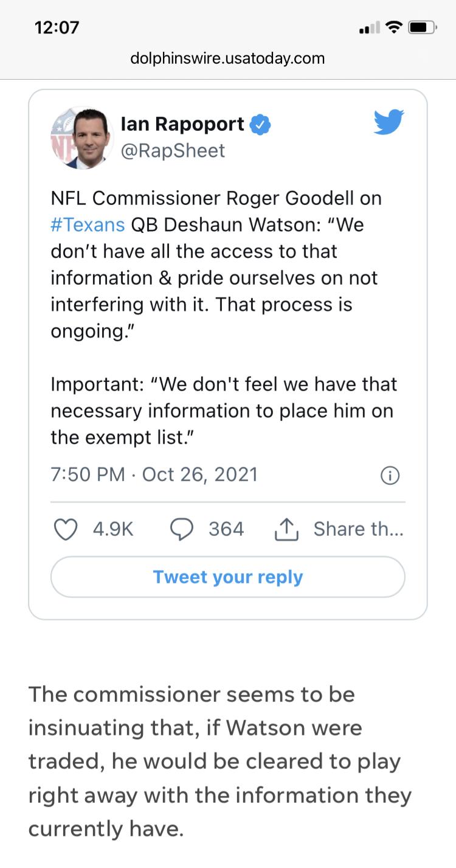This screenshot has width=456, height=868.
Task: Tap the 12:07 clock in status bar
Action: 57,27
